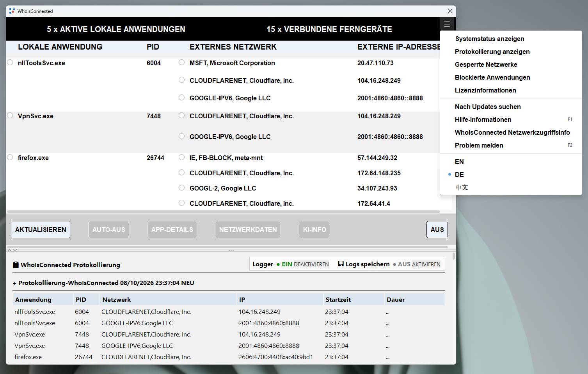
Task: Expand the panel using the down arrow above the log
Action: pos(15,250)
